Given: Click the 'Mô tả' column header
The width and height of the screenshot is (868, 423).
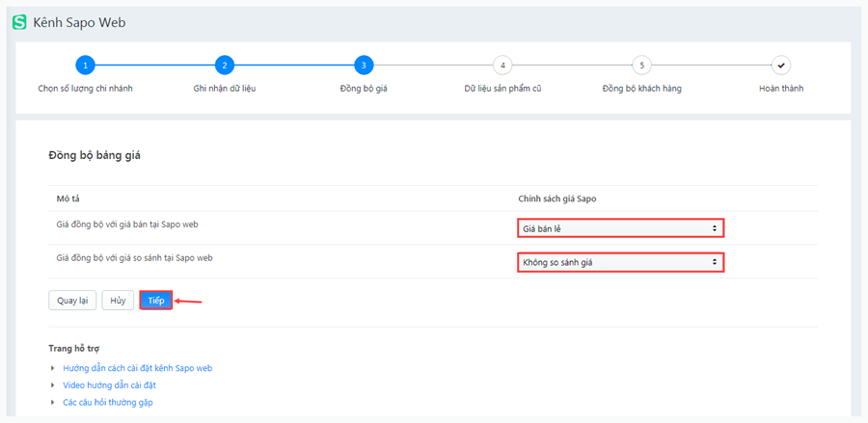Looking at the screenshot, I should click(x=68, y=198).
